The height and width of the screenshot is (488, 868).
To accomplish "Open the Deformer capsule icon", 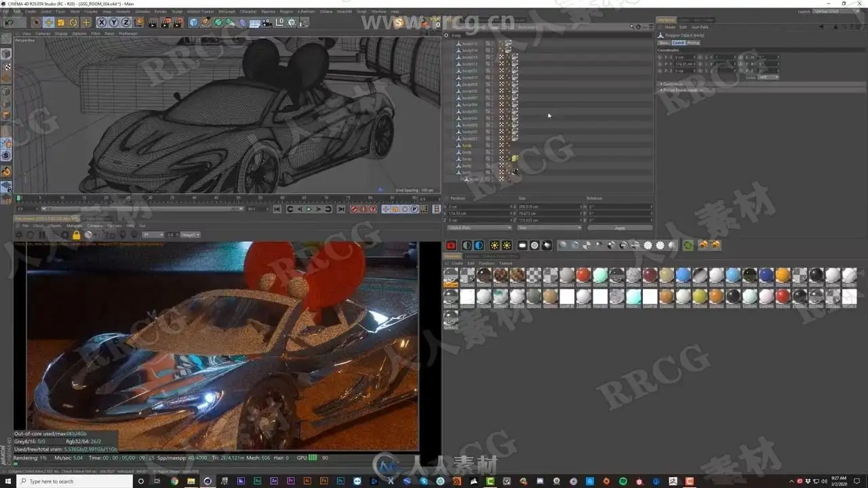I will coord(243,22).
